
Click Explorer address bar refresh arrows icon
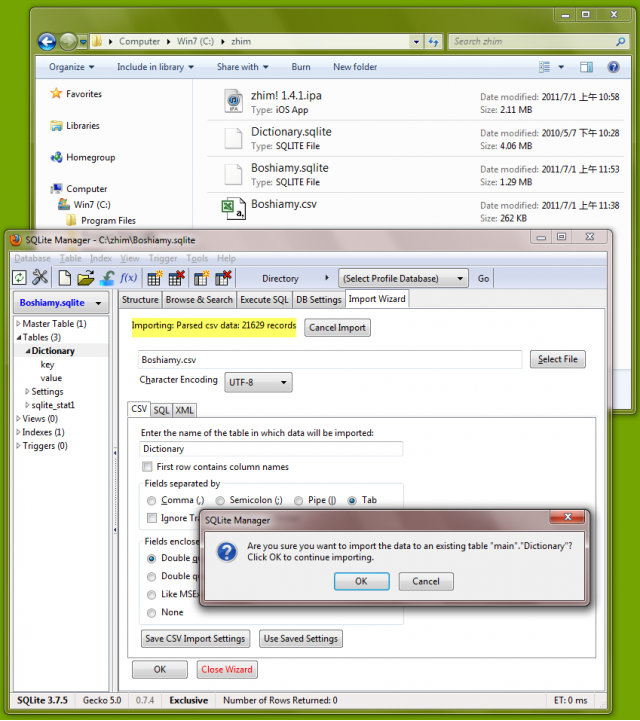tap(433, 41)
